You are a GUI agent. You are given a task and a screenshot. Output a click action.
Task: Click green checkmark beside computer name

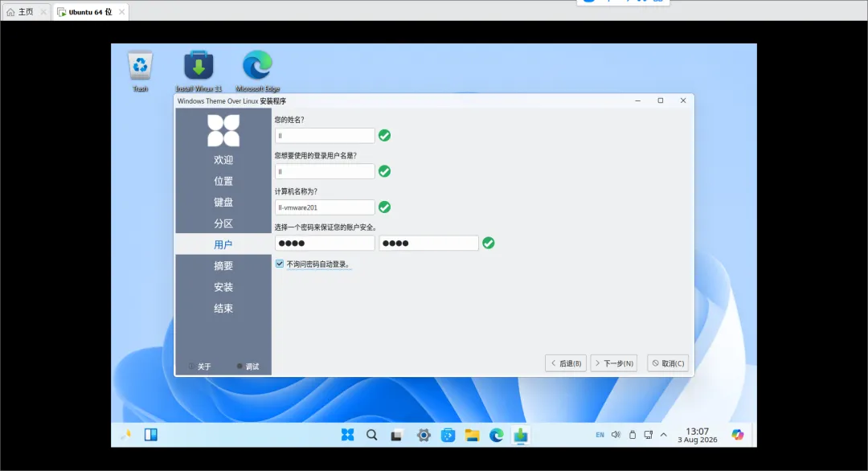point(385,207)
